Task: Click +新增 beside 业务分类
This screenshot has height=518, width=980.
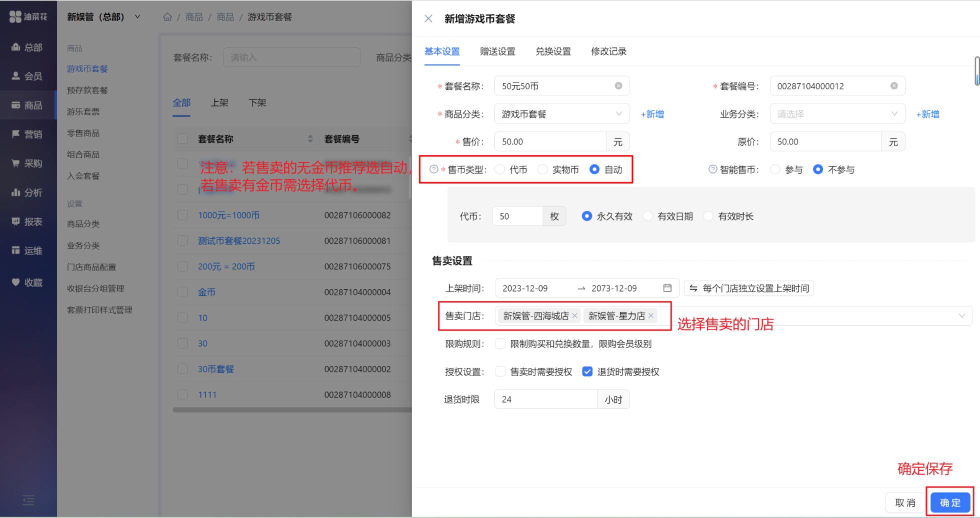Action: [x=927, y=114]
